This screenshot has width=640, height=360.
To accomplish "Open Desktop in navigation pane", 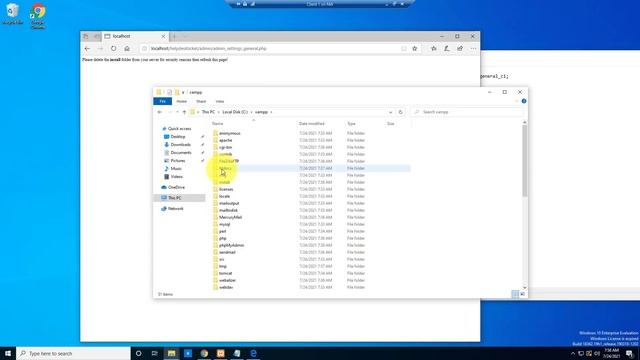I will tap(178, 137).
